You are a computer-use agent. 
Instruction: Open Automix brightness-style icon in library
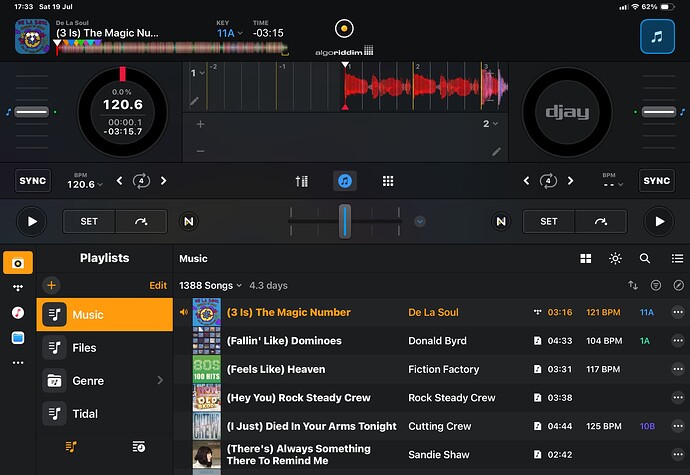tap(615, 258)
